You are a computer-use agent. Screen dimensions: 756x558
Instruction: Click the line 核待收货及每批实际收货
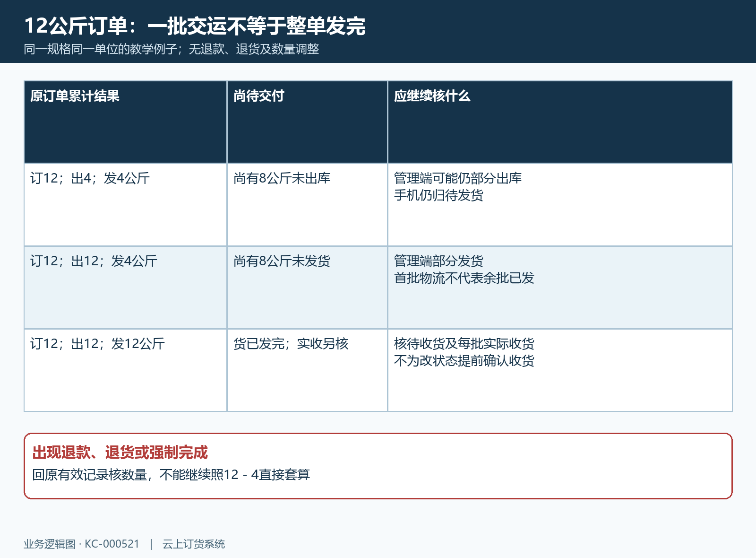[x=464, y=344]
